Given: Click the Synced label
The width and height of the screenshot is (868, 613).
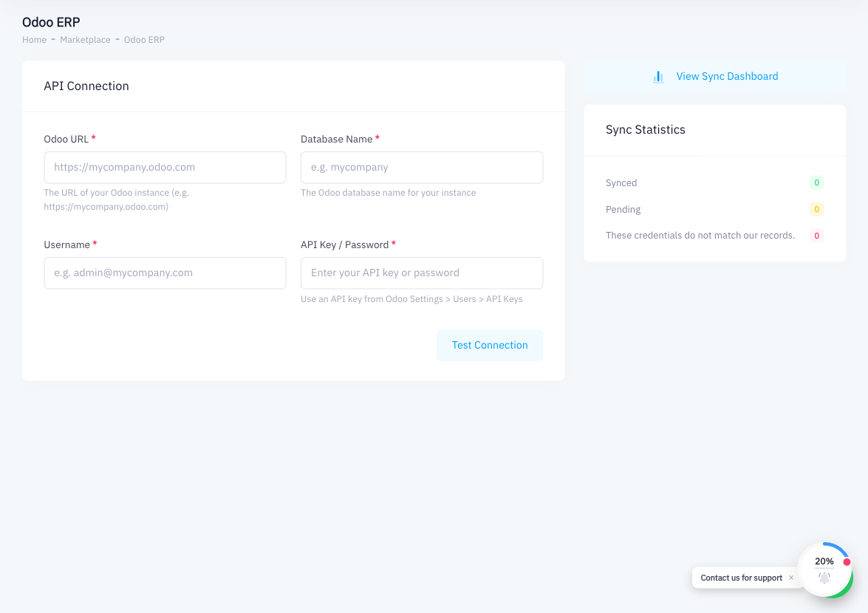Looking at the screenshot, I should (621, 183).
